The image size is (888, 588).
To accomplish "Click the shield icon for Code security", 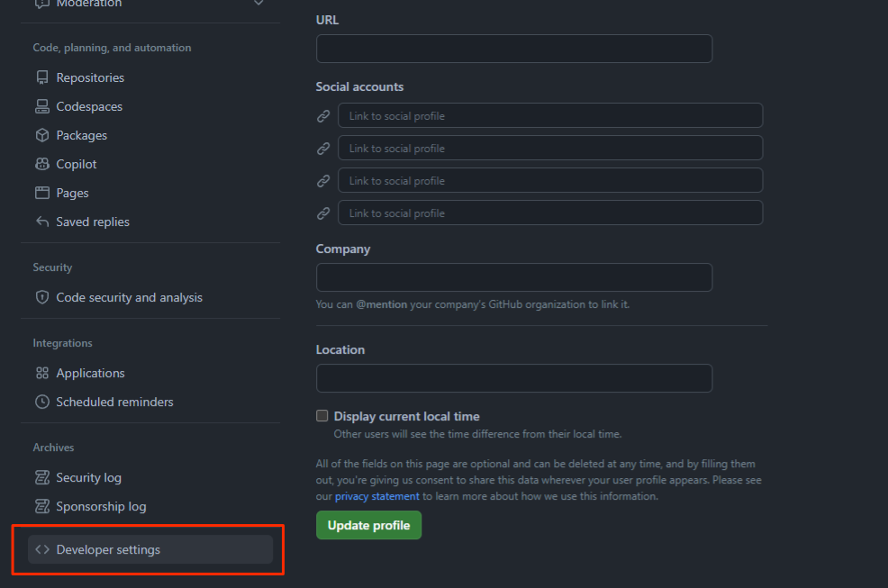I will pyautogui.click(x=42, y=297).
